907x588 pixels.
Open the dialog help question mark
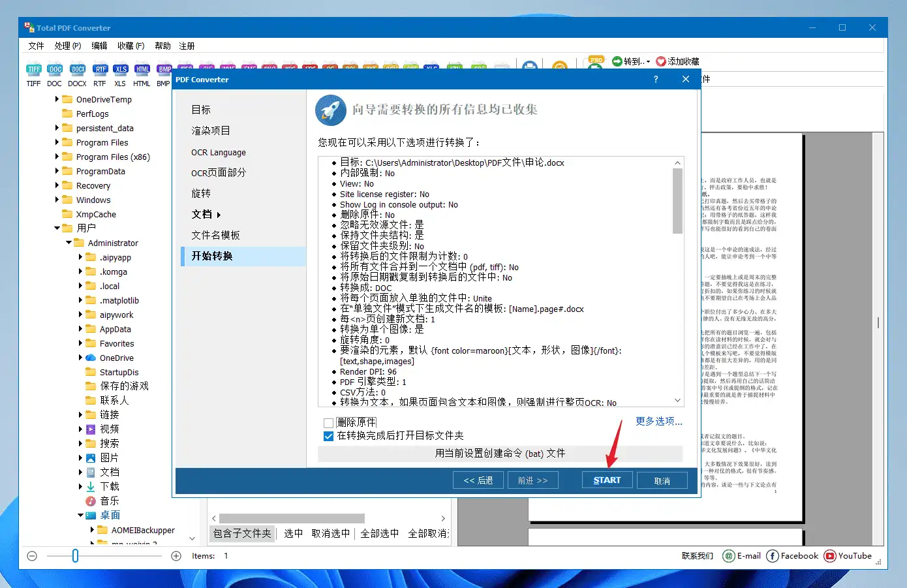(656, 79)
